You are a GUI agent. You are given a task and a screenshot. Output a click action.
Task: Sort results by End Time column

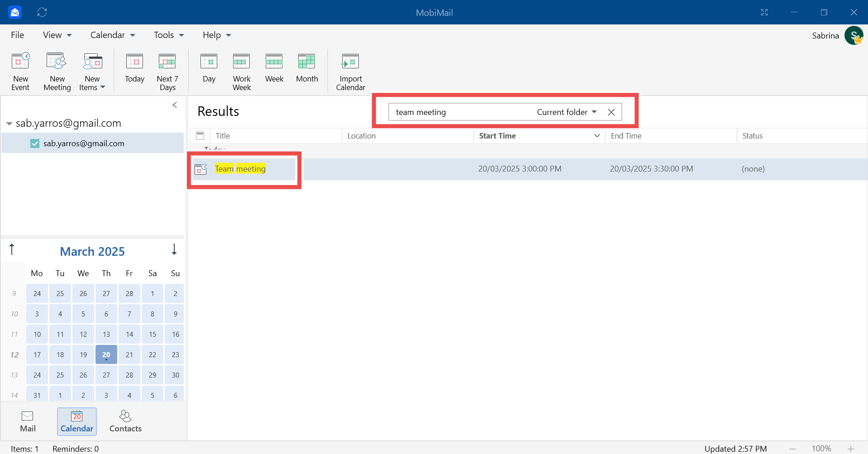671,136
